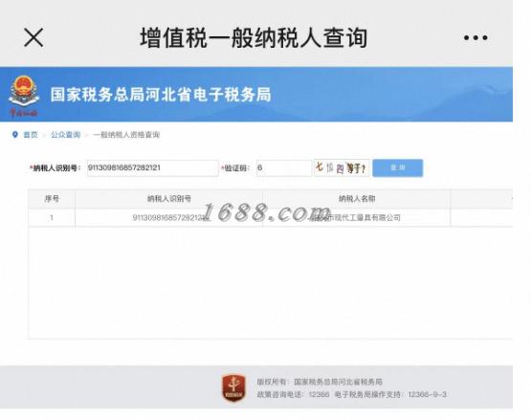Go to 首页 in the breadcrumb
Image resolution: width=531 pixels, height=420 pixels.
point(31,135)
